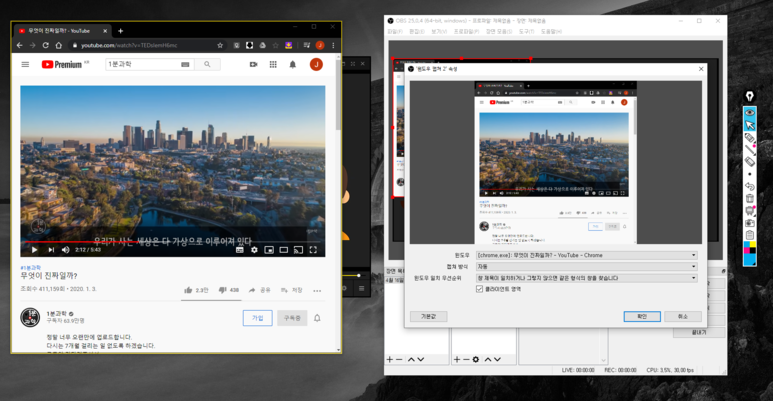Image resolution: width=773 pixels, height=401 pixels.
Task: Click the YouTube account avatar J
Action: click(x=316, y=64)
